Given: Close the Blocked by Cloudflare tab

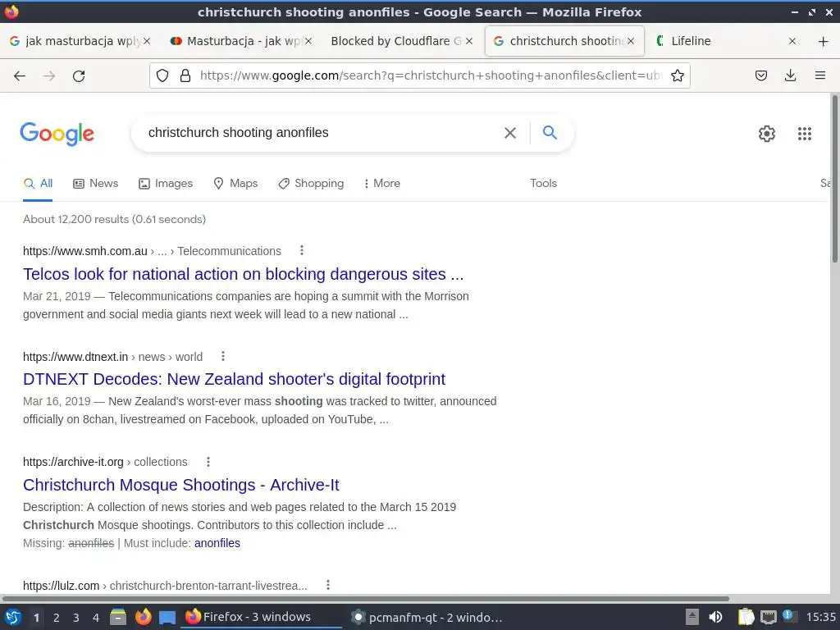Looking at the screenshot, I should [468, 41].
